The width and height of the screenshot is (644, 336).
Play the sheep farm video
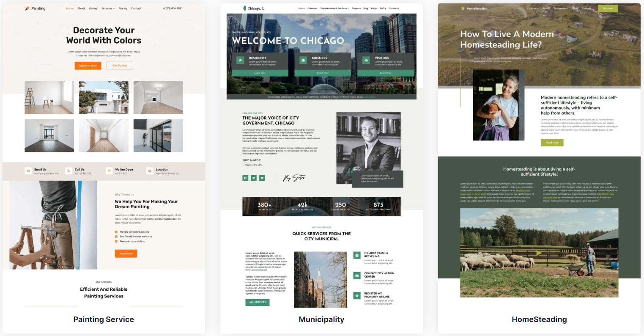point(539,253)
